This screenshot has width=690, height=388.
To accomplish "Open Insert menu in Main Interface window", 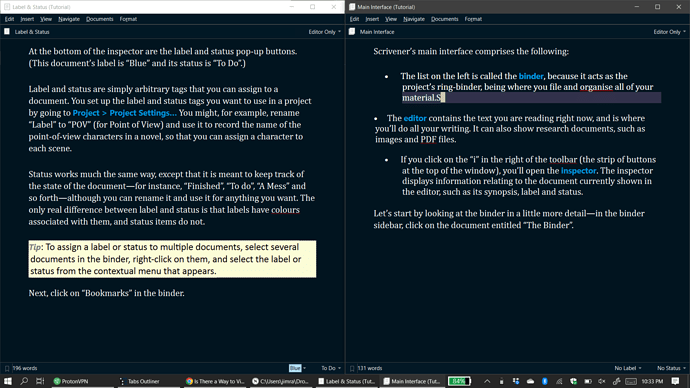I will [372, 19].
